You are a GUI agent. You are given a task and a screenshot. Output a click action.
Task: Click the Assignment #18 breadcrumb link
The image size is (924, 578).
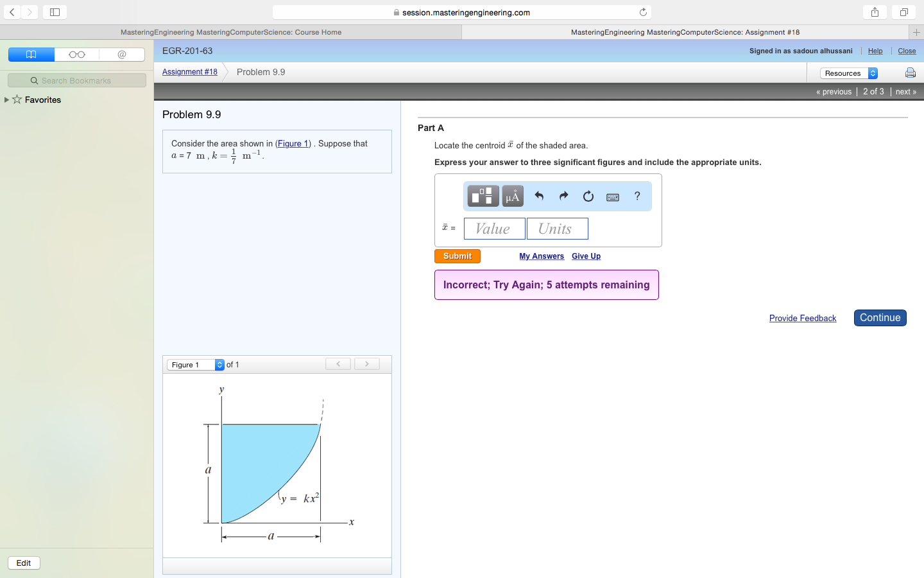click(x=190, y=72)
